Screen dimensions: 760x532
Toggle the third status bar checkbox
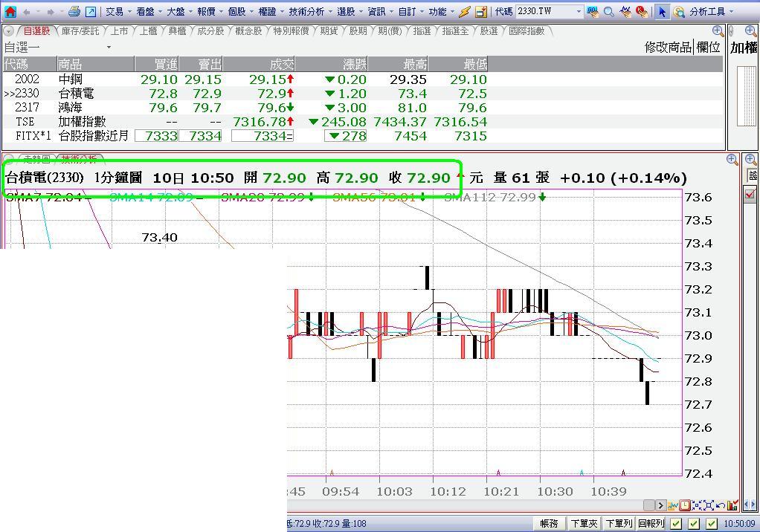point(712,523)
